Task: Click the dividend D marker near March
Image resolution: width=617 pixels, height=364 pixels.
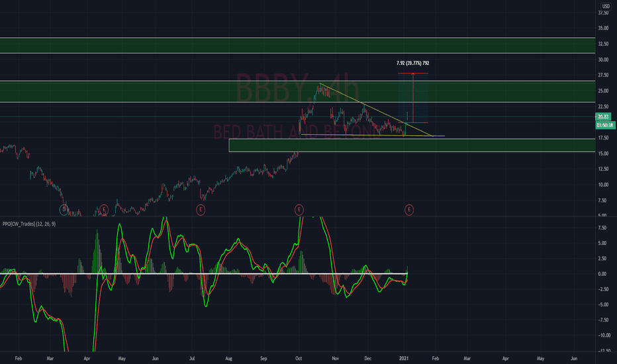Action: [x=64, y=210]
